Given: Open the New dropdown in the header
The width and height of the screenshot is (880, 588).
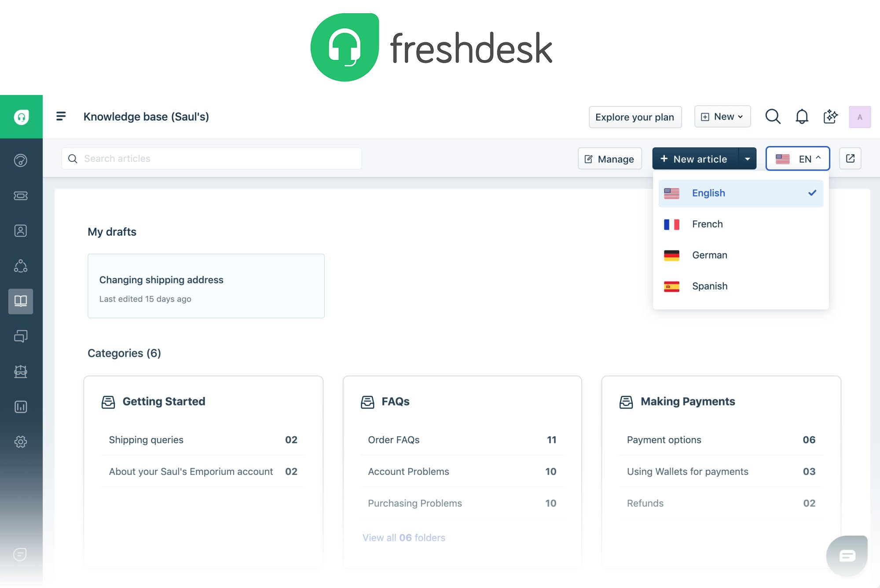Looking at the screenshot, I should pyautogui.click(x=722, y=117).
